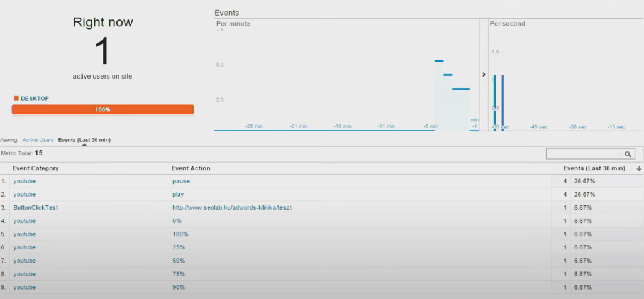Click the chevron arrow between the event charts

(484, 75)
